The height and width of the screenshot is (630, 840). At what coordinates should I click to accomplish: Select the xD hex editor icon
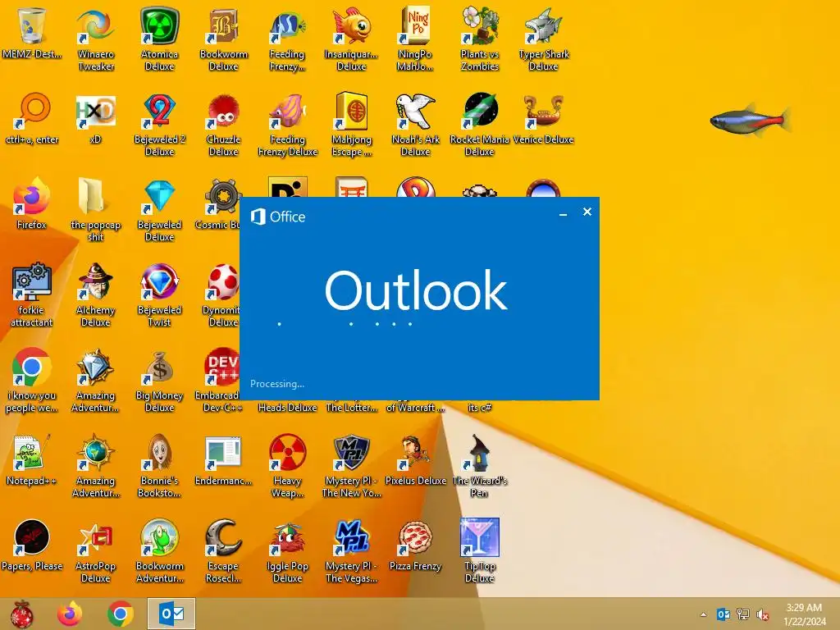[x=95, y=111]
